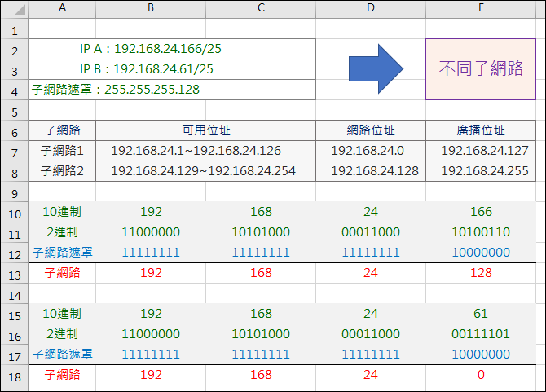Click network address cell 192.168.24.128

point(371,171)
